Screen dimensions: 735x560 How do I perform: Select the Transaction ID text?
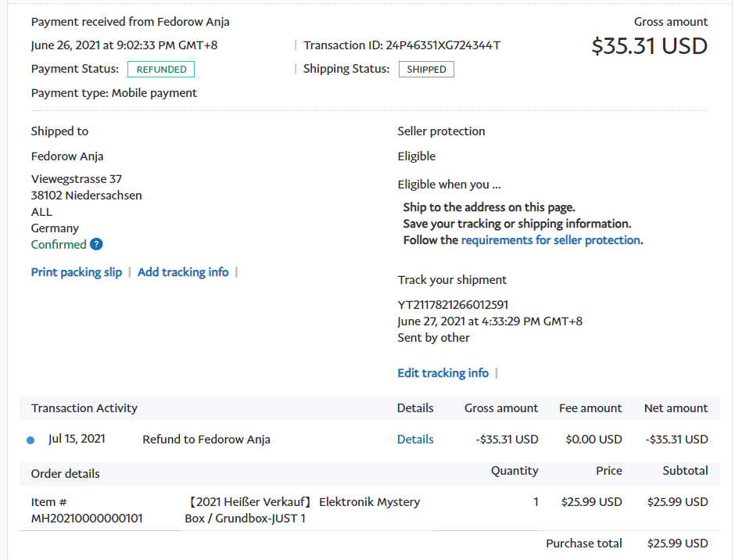pos(402,45)
